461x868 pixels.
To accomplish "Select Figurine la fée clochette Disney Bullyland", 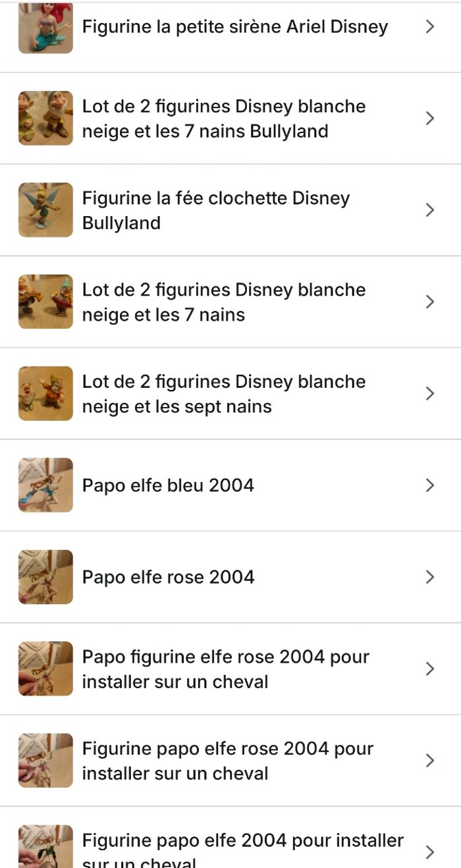I will (x=215, y=210).
